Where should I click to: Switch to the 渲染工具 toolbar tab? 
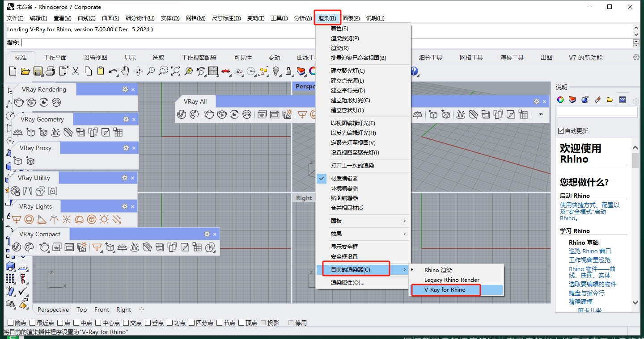(x=512, y=57)
